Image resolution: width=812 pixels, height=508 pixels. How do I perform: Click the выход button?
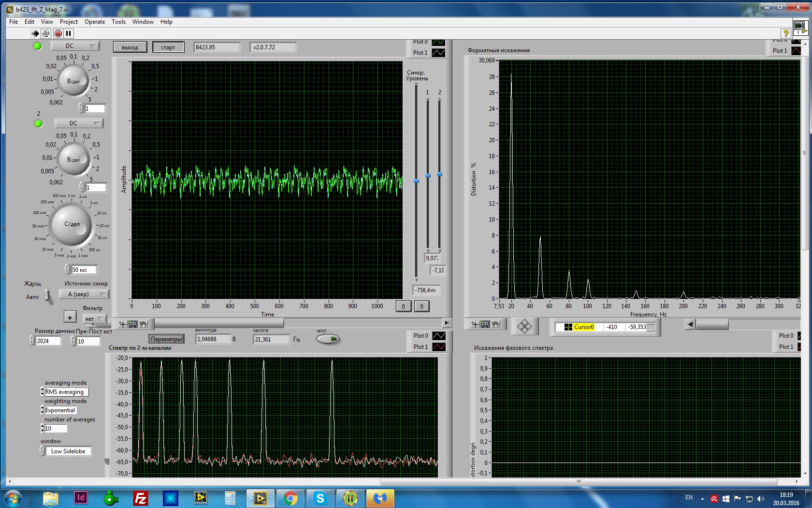pos(130,47)
